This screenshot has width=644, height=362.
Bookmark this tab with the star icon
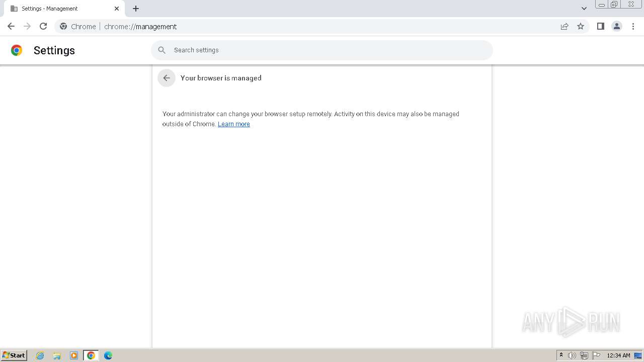click(581, 26)
